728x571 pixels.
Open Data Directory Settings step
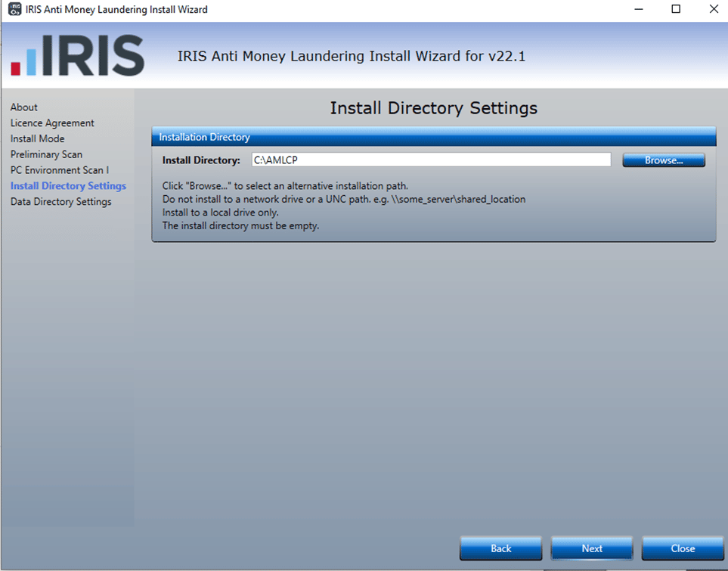point(60,202)
